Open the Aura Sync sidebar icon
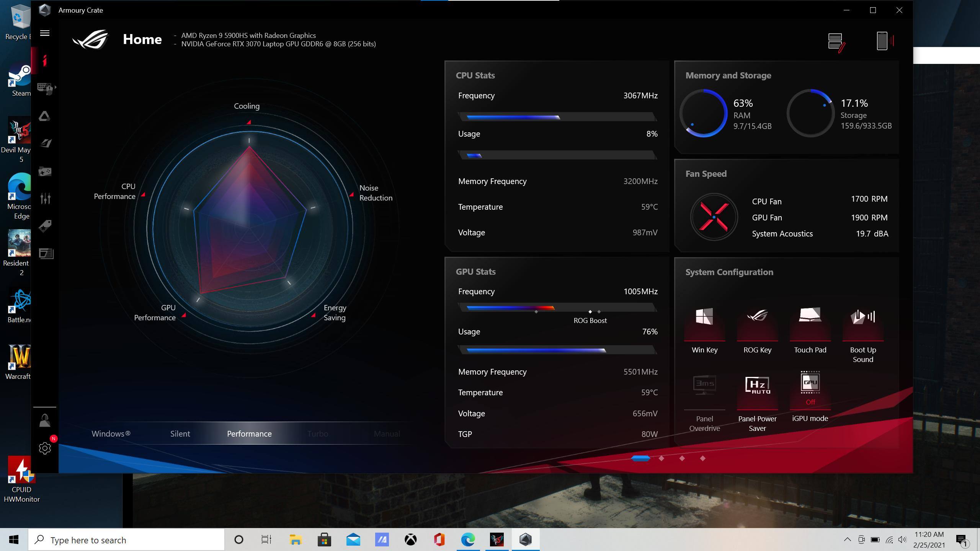Screen dimensions: 980x551 [x=45, y=116]
